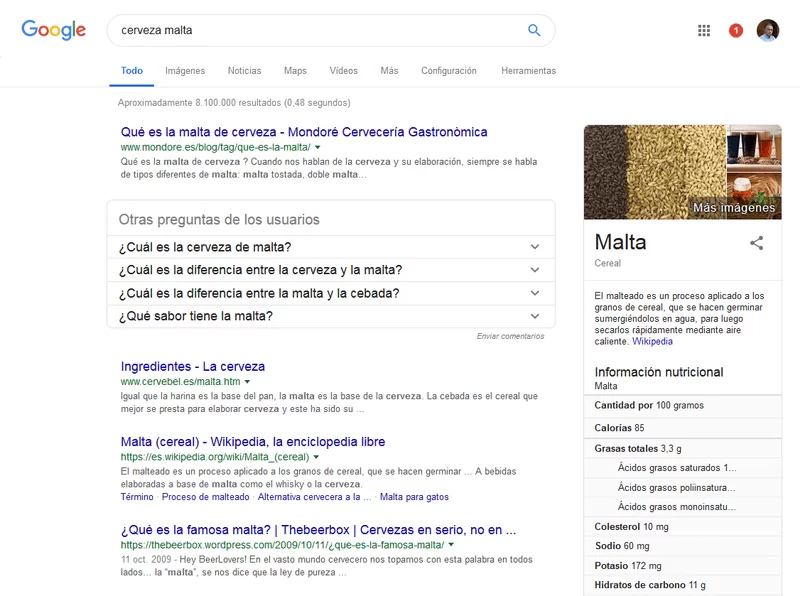Follow the Término sitelink
The width and height of the screenshot is (800, 596).
(x=137, y=497)
